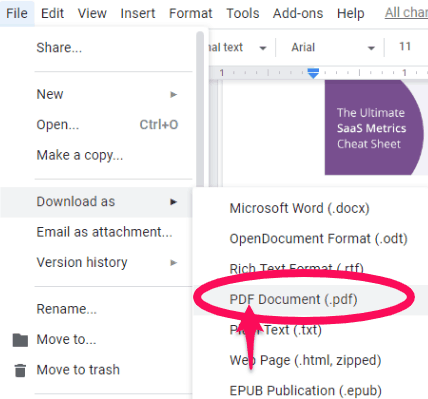Screen dimensions: 428x399
Task: Select the Move to... text entry
Action: click(66, 339)
